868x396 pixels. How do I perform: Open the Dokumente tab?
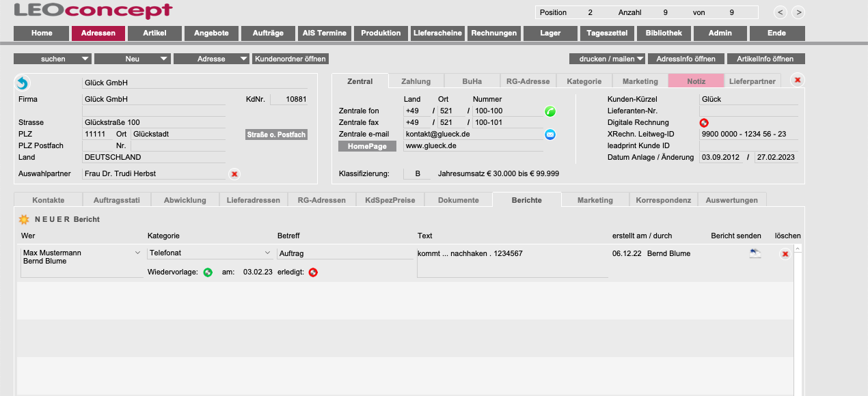pos(458,200)
